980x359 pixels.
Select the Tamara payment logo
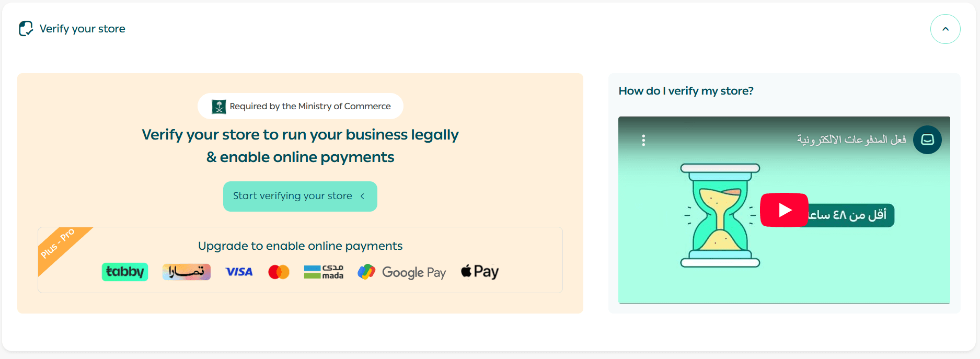187,272
